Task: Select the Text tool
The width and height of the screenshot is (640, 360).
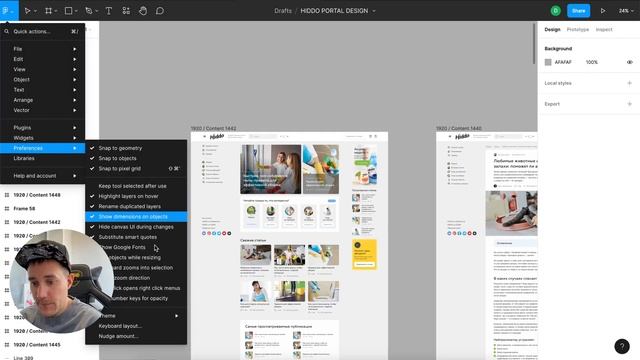Action: coord(109,11)
